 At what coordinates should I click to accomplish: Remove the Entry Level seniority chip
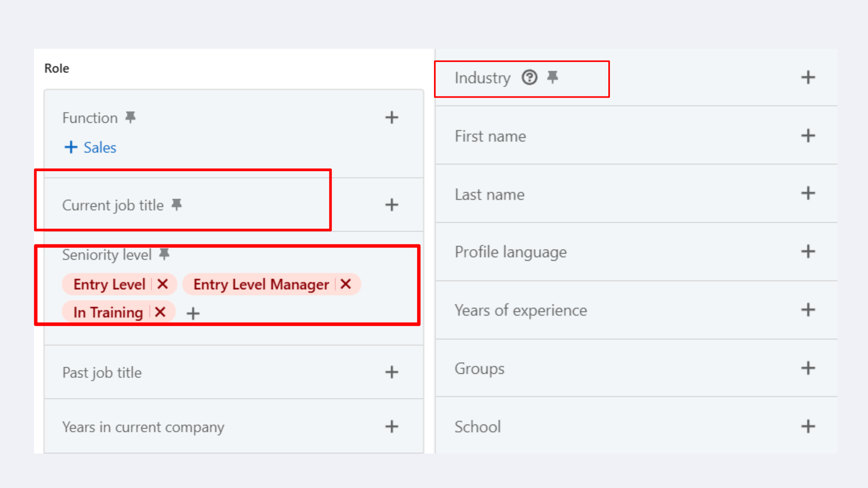pyautogui.click(x=163, y=284)
